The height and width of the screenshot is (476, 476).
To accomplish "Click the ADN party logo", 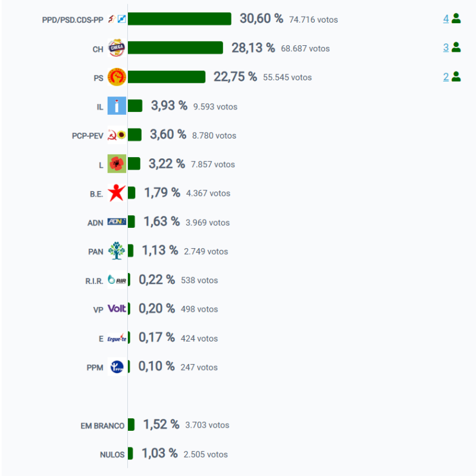I will [x=117, y=222].
